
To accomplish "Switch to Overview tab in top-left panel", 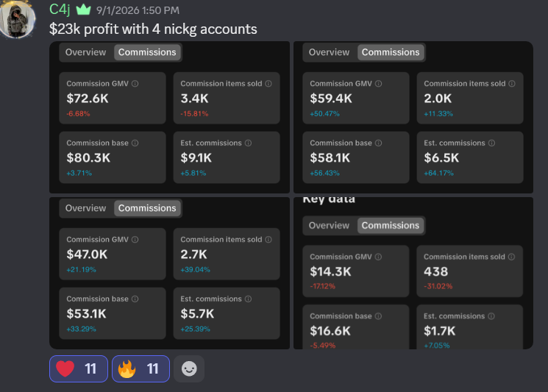I will [x=85, y=52].
